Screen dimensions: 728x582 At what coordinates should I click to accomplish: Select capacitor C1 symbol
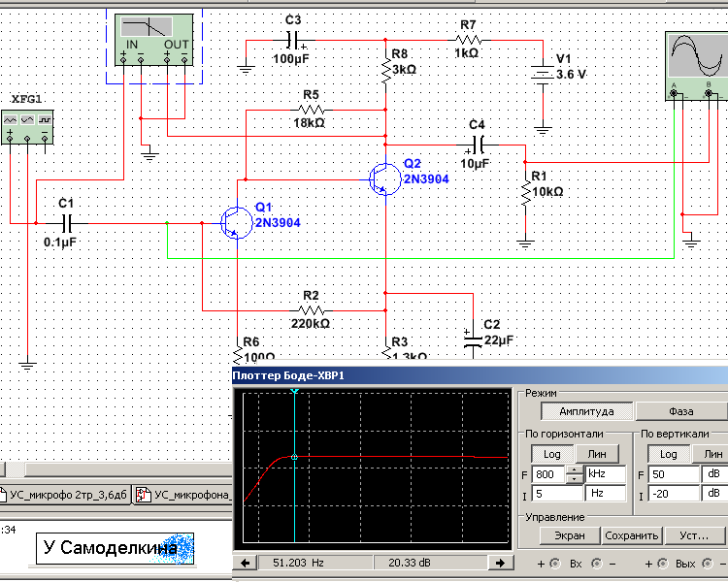pyautogui.click(x=67, y=222)
